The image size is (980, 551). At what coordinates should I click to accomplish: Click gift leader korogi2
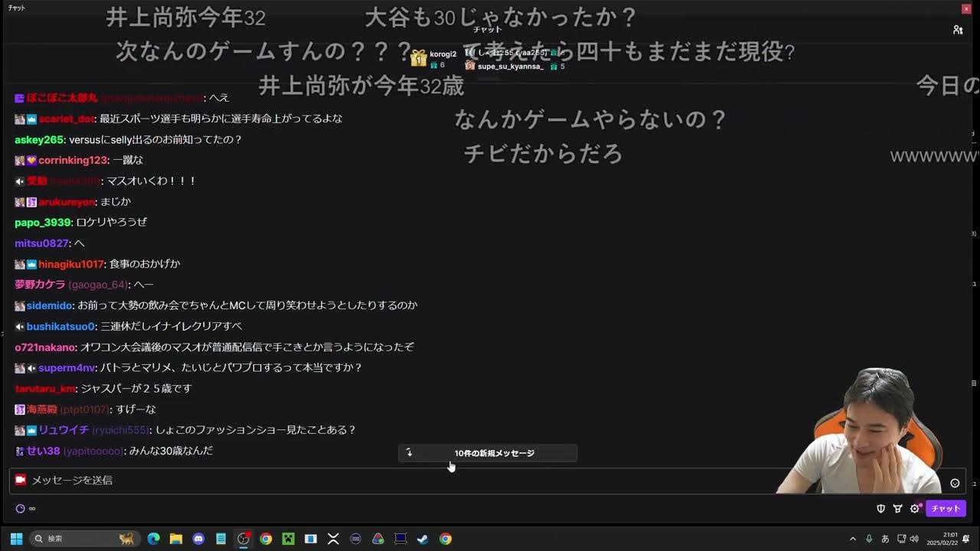pos(443,54)
